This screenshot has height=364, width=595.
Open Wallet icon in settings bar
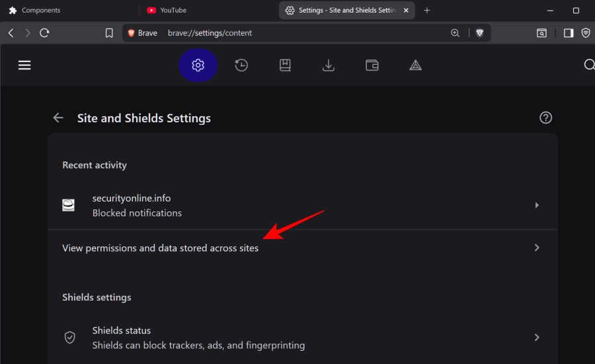pos(372,65)
